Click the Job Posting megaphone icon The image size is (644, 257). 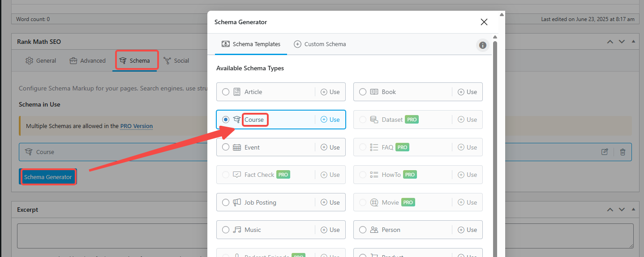237,202
